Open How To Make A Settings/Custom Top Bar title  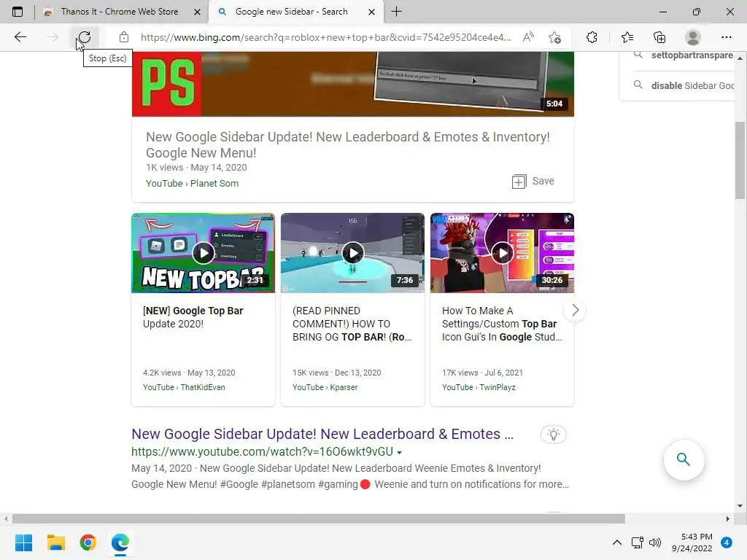(x=502, y=324)
